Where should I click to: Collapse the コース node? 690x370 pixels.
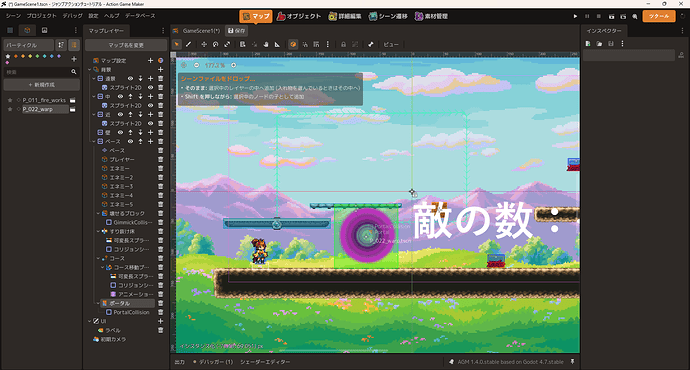pos(98,258)
